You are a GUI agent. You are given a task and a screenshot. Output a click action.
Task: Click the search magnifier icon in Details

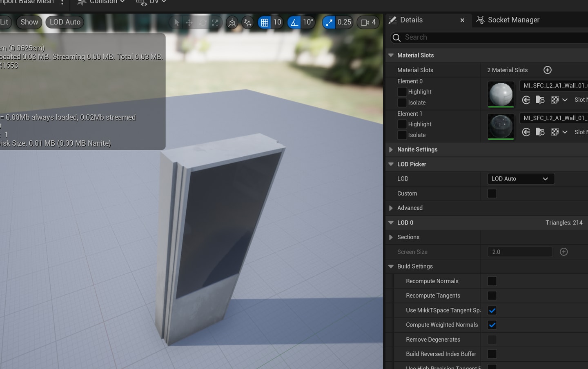click(x=396, y=38)
